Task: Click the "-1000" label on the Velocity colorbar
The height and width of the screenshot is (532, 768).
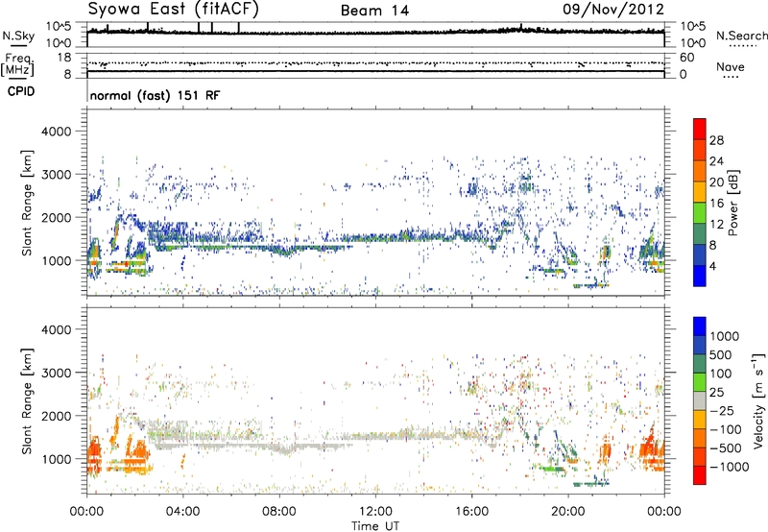Action: 729,467
